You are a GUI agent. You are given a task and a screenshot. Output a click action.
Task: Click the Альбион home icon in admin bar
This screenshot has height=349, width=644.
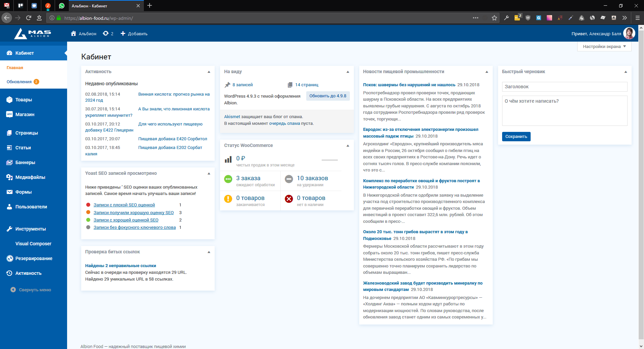point(73,34)
